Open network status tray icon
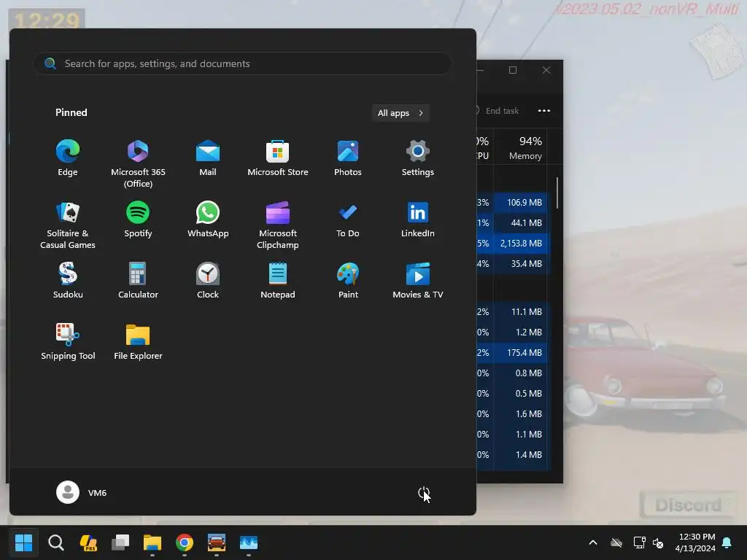 point(639,542)
